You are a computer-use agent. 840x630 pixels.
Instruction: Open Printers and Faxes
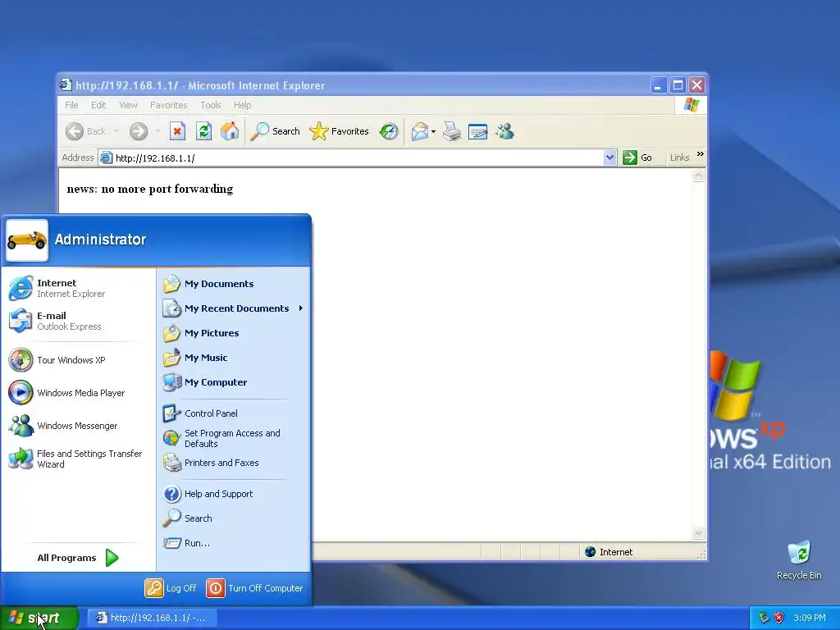pos(234,463)
